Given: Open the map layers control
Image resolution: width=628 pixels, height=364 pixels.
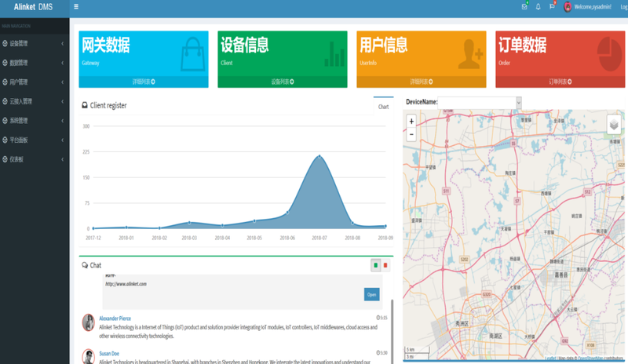Looking at the screenshot, I should pos(614,126).
